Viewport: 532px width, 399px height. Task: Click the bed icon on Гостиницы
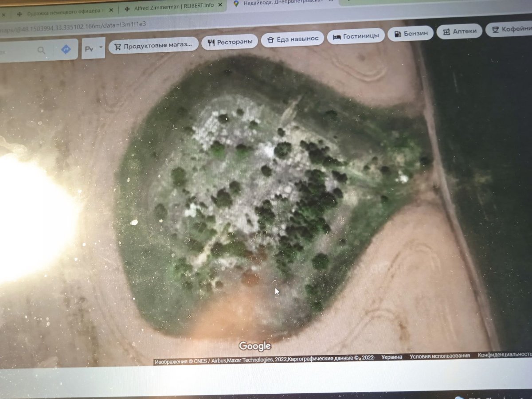pyautogui.click(x=336, y=36)
